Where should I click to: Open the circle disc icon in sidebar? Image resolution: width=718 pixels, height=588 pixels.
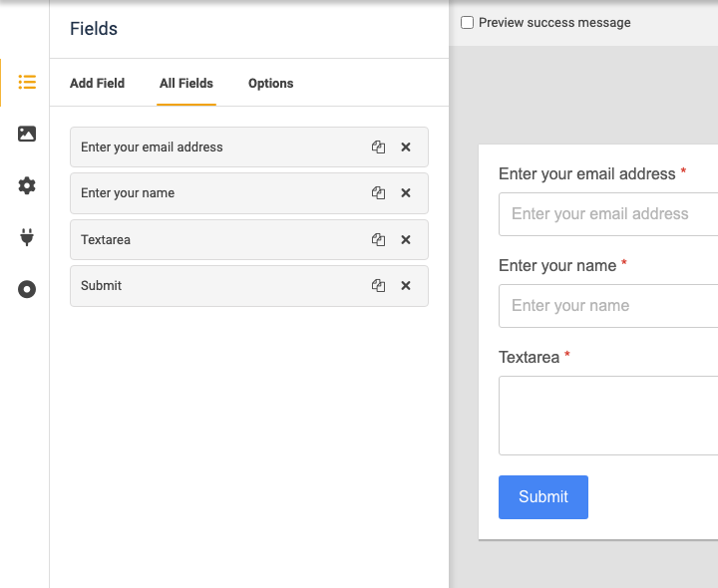point(27,289)
